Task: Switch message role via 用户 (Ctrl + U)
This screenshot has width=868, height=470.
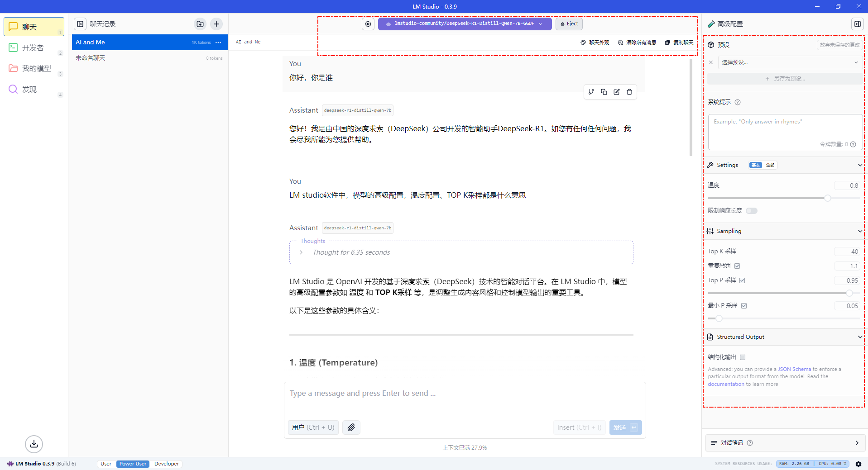Action: [313, 427]
